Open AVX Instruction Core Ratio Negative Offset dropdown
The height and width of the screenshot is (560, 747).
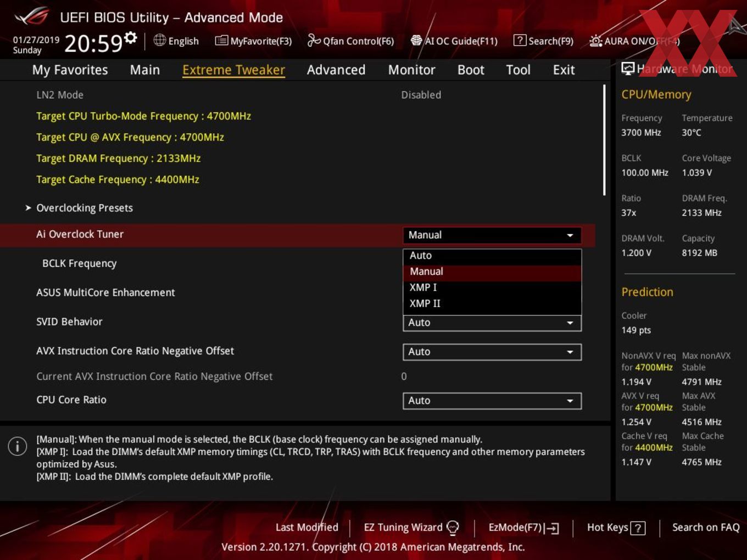492,352
